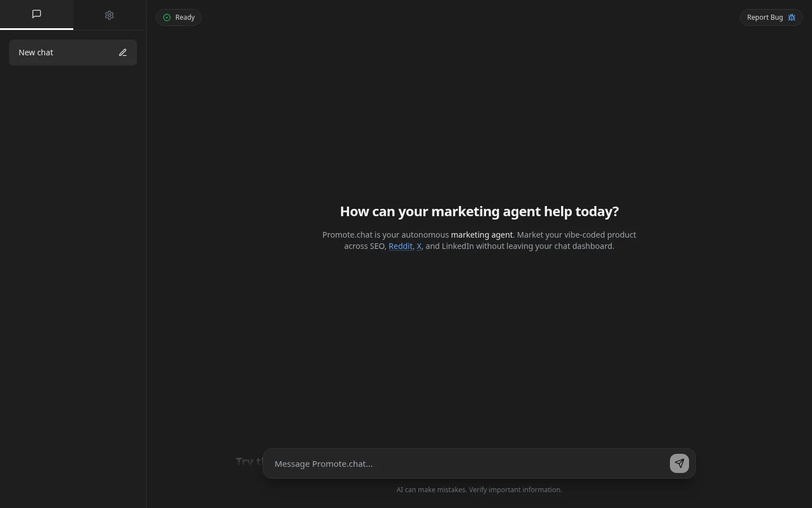Click the highlighted "marketing agent" text
The image size is (812, 508).
tap(482, 235)
